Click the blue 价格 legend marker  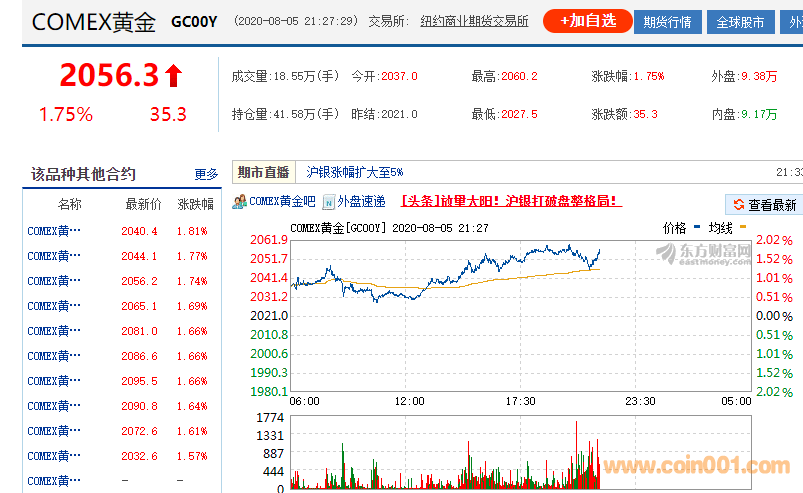click(x=699, y=228)
